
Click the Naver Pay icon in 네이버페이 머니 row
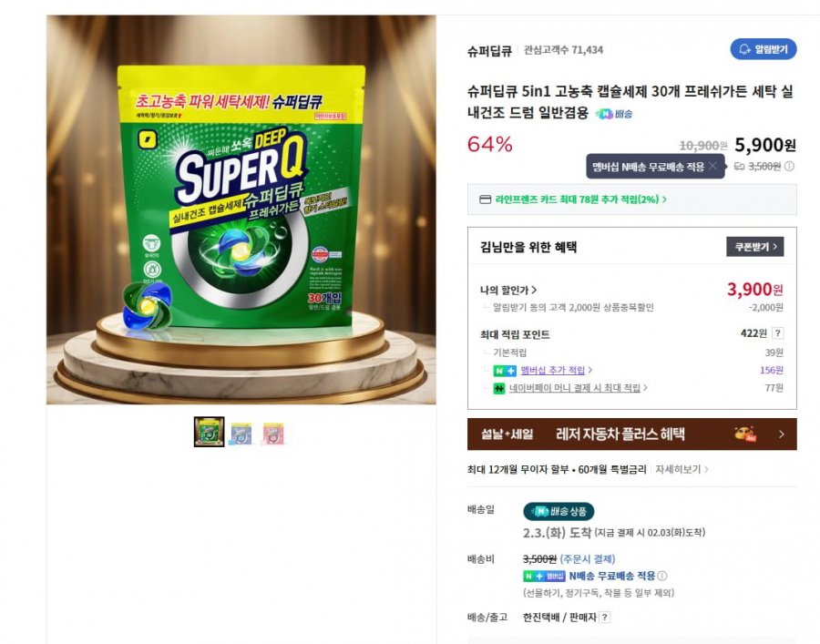click(x=498, y=388)
